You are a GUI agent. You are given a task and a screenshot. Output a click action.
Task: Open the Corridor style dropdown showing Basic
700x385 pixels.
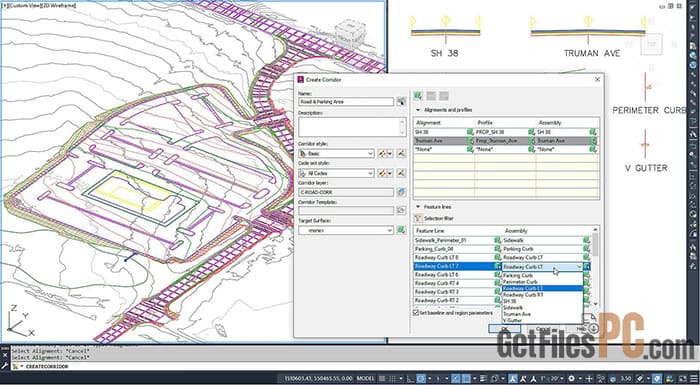click(x=336, y=154)
